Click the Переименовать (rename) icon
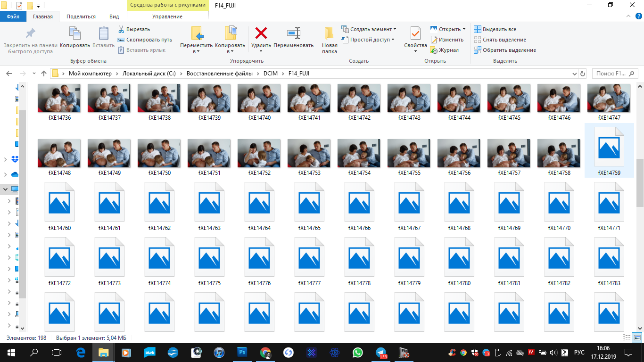The width and height of the screenshot is (644, 362). point(294,33)
